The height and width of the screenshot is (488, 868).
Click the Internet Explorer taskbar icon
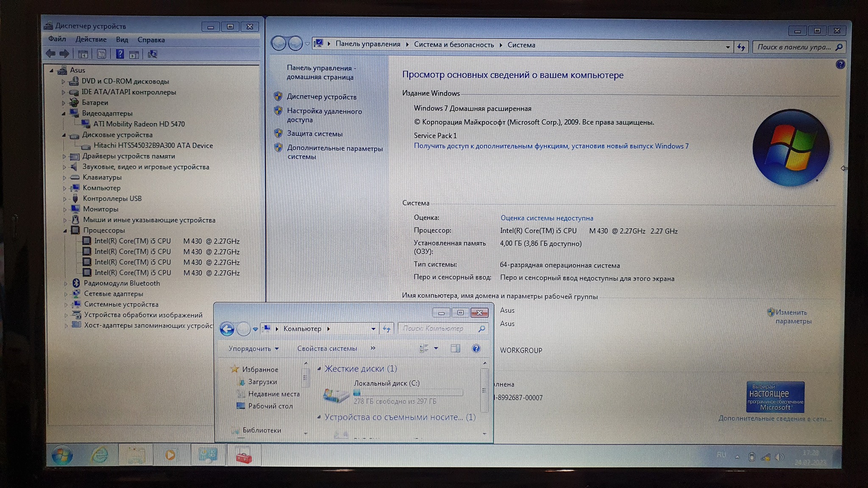pos(99,455)
